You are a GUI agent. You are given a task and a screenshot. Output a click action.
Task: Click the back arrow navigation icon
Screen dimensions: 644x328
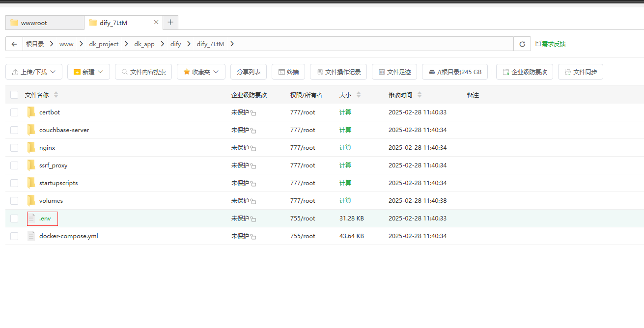click(x=14, y=44)
